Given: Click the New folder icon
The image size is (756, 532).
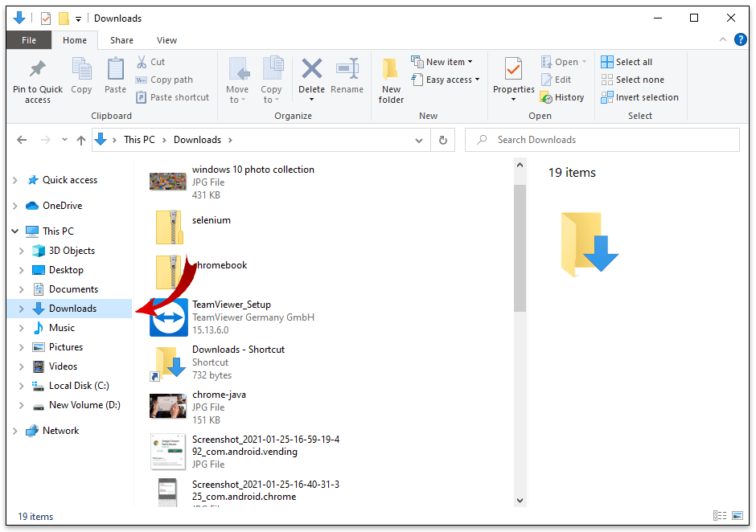Looking at the screenshot, I should pos(391,69).
